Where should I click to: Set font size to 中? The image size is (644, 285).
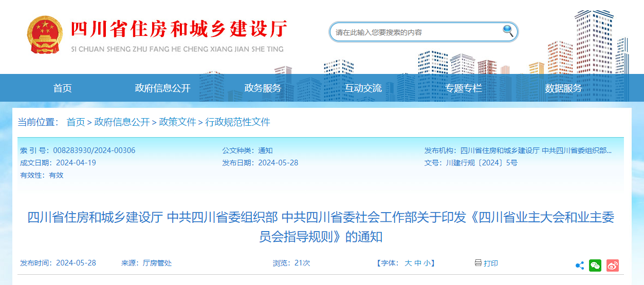418,263
